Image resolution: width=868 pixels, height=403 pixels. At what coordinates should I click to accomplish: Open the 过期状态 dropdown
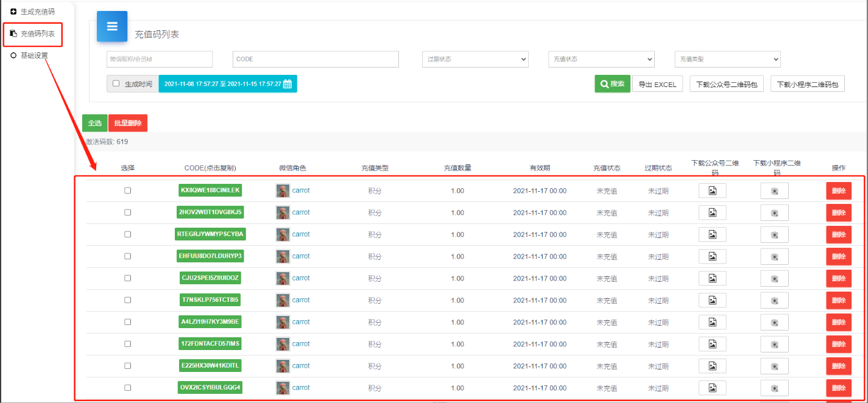(475, 59)
